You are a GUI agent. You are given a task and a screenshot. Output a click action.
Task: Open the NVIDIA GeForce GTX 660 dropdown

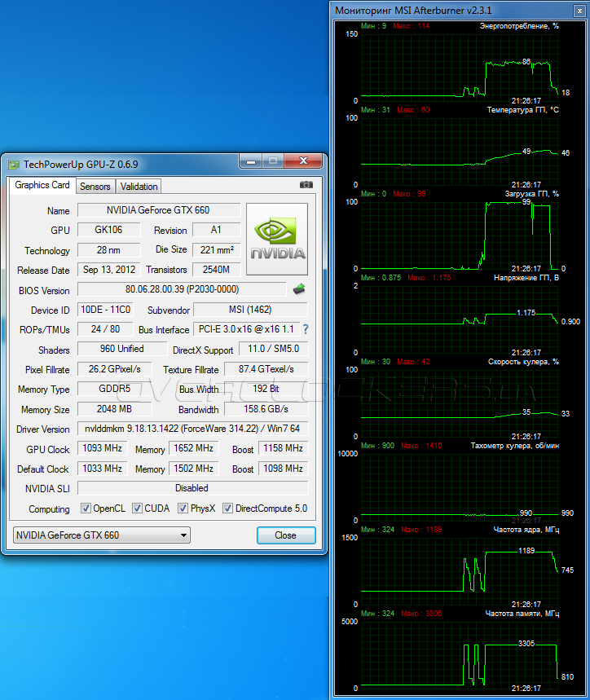102,535
